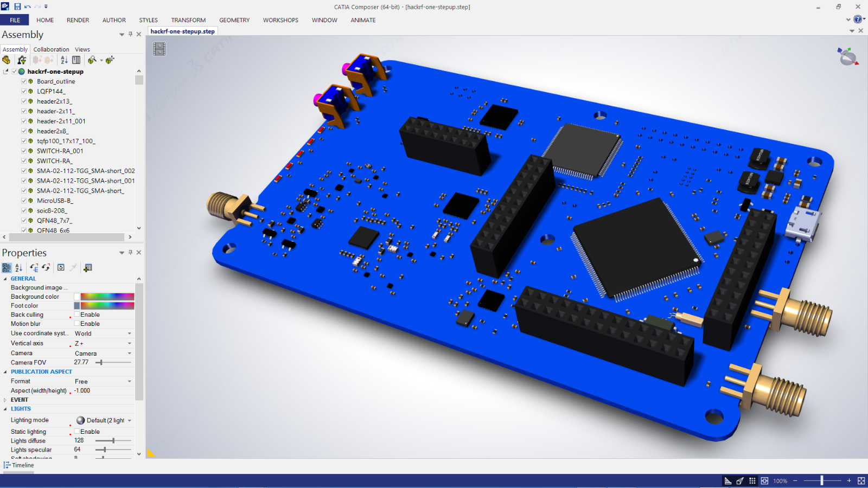Viewport: 868px width, 488px height.
Task: Open the column configuration icon in Assembly toolbar
Action: [x=76, y=60]
